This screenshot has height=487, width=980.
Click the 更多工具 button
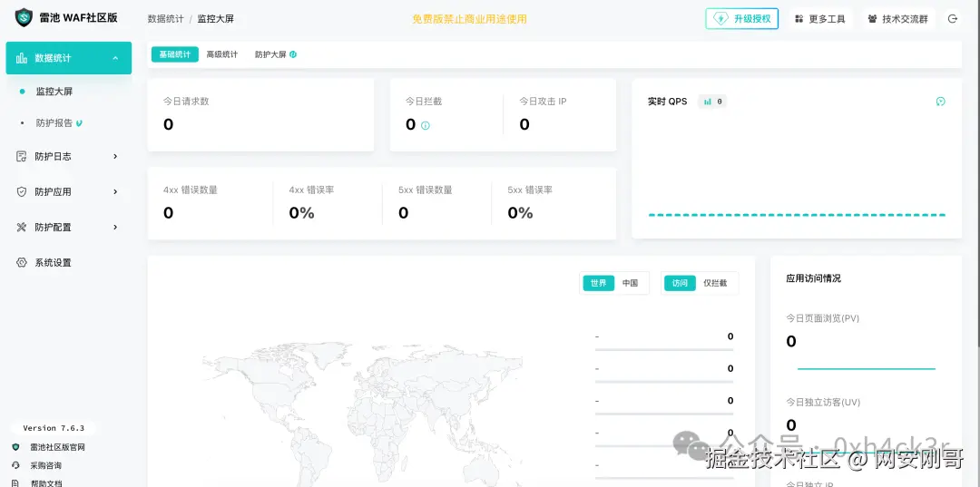tap(820, 19)
